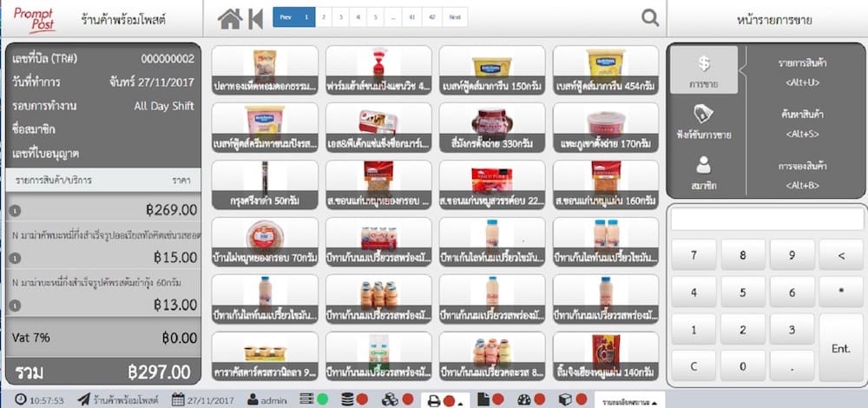
Task: Open product search with magnifier icon
Action: [x=649, y=17]
